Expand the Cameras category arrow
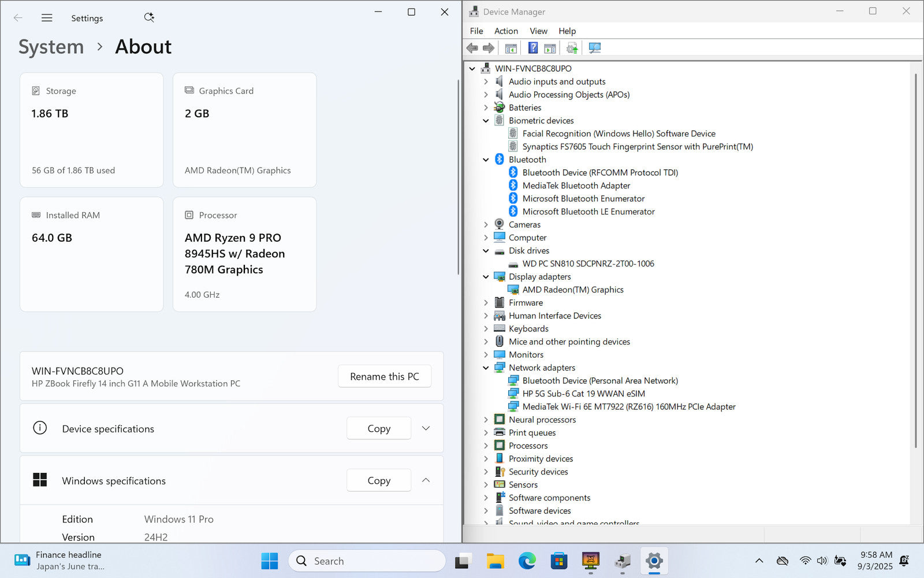Image resolution: width=924 pixels, height=578 pixels. (x=486, y=224)
